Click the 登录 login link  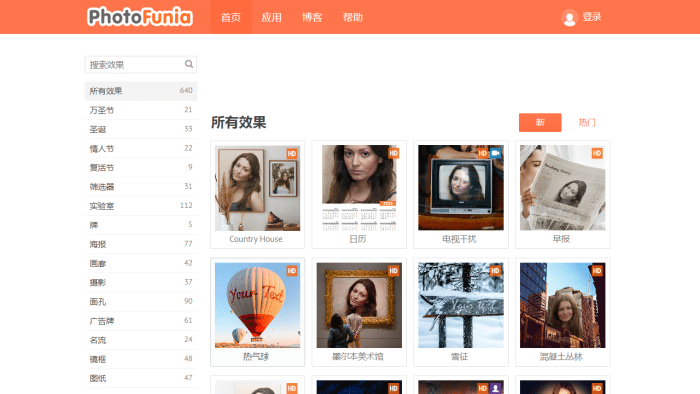tap(592, 17)
